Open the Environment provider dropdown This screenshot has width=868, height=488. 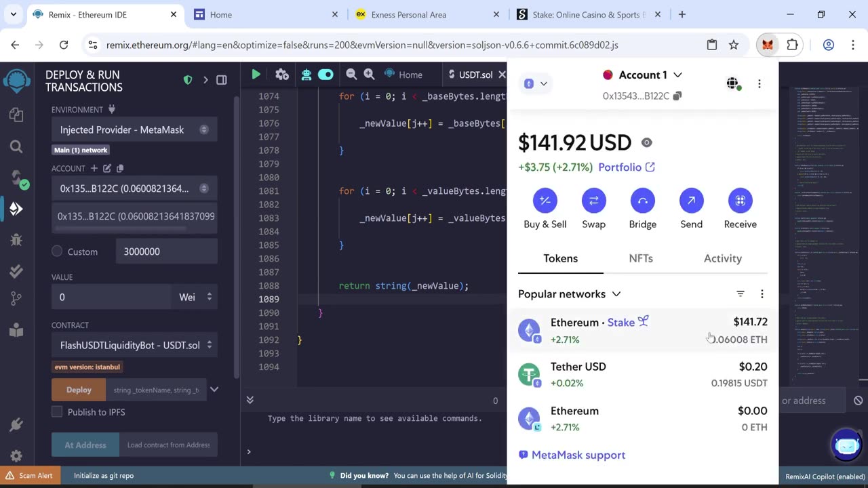pos(134,129)
